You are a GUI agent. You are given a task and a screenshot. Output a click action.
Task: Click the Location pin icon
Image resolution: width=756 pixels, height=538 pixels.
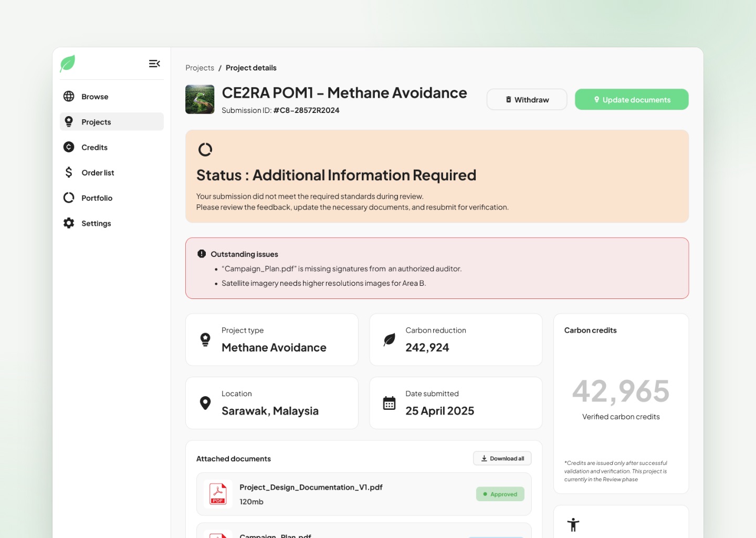[x=205, y=403]
